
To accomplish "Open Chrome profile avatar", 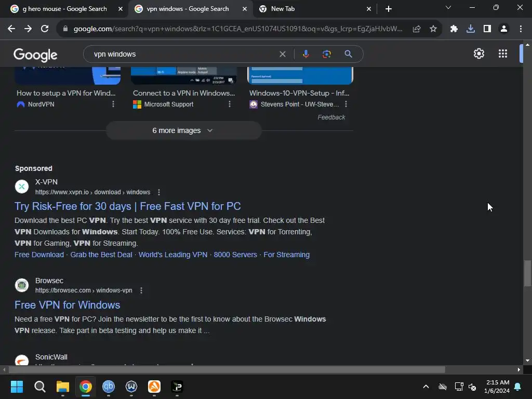I will [x=504, y=29].
